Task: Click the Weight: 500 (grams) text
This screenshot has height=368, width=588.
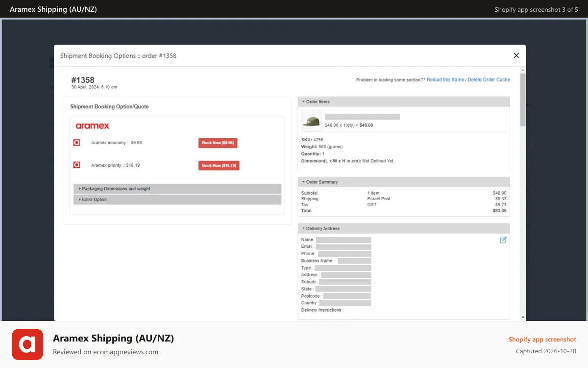Action: (x=322, y=147)
